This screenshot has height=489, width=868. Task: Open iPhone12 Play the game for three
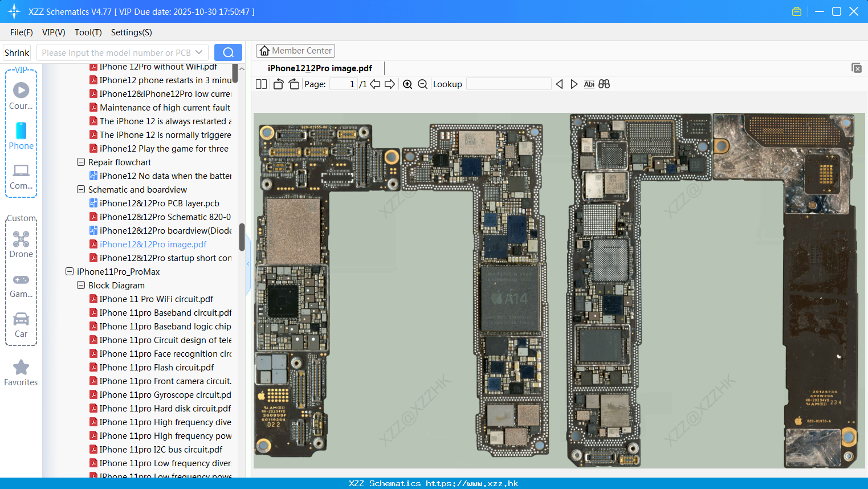164,149
